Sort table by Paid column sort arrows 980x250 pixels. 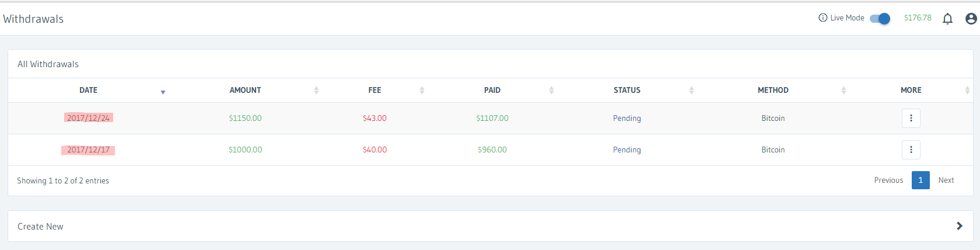551,91
